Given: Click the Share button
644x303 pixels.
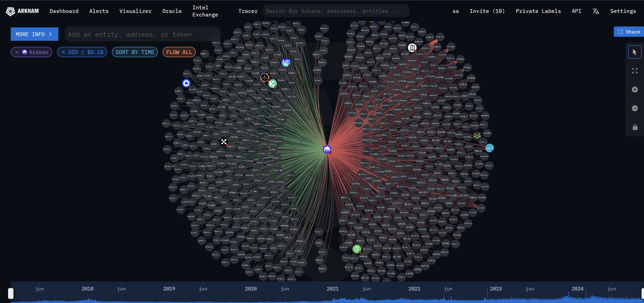Looking at the screenshot, I should click(629, 32).
